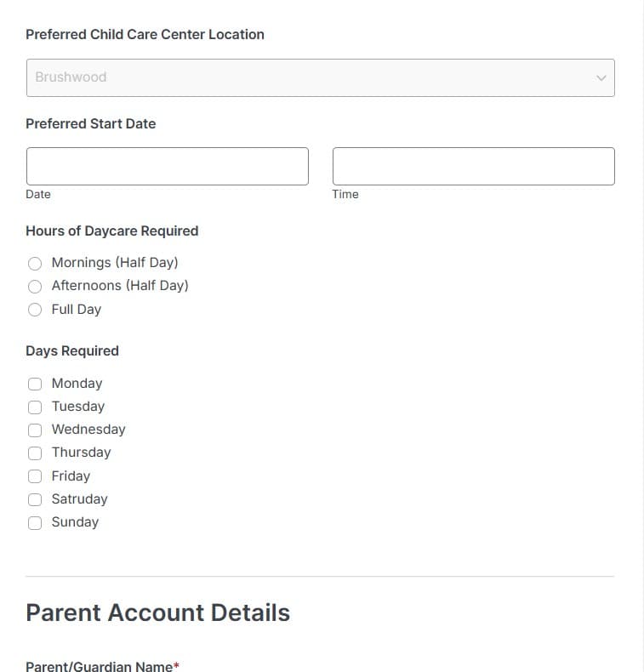Focus the Preferred Start Date field labeled Time

pyautogui.click(x=474, y=166)
